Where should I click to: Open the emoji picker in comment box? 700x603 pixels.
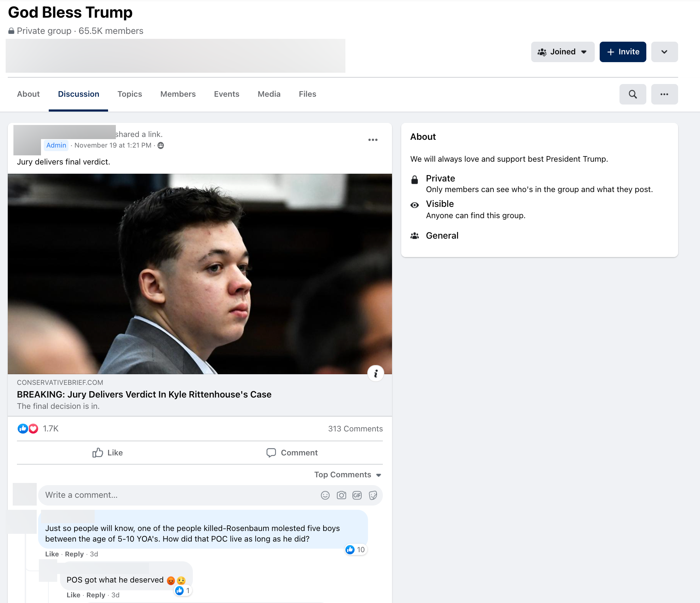click(325, 495)
